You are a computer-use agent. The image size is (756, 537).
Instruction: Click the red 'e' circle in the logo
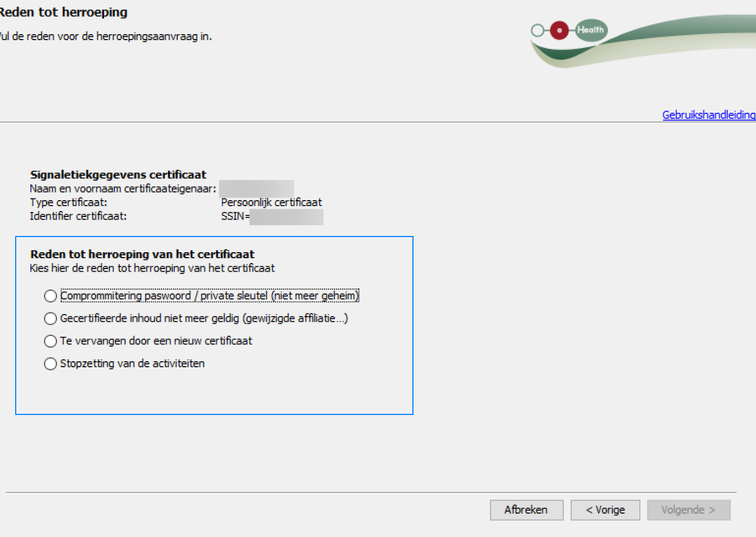click(x=559, y=30)
